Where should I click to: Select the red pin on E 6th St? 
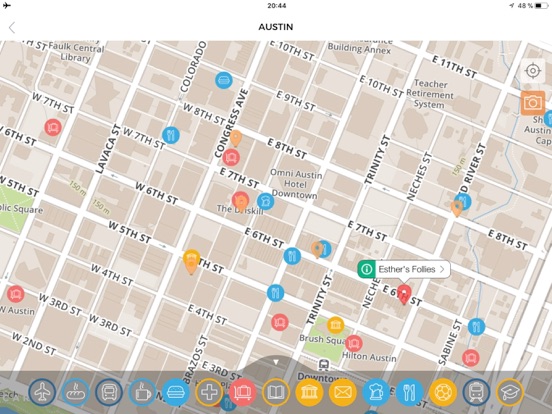404,294
